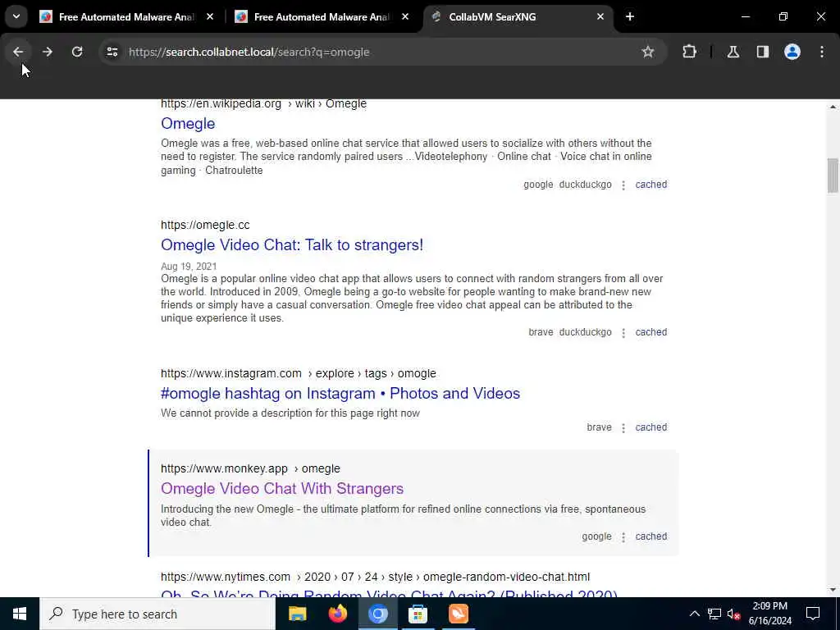This screenshot has height=630, width=840.
Task: View site information icon in address bar
Action: 112,52
